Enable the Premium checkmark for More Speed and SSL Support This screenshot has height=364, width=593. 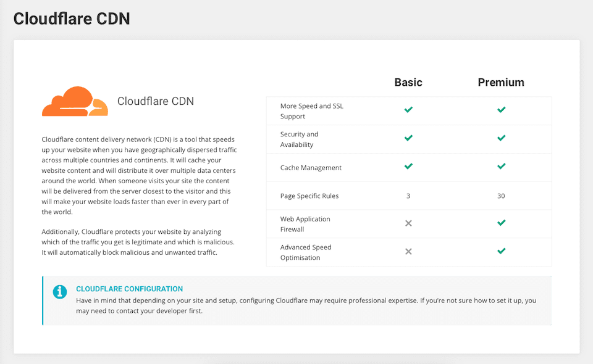coord(501,109)
